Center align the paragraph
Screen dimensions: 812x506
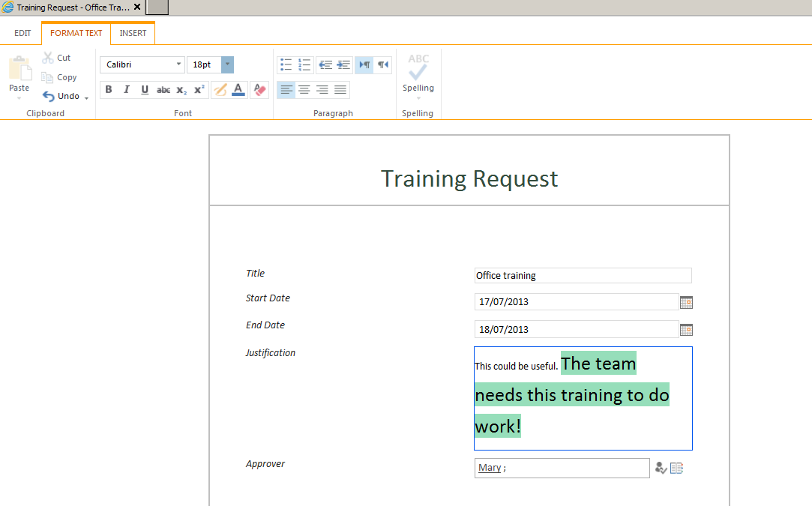(304, 90)
